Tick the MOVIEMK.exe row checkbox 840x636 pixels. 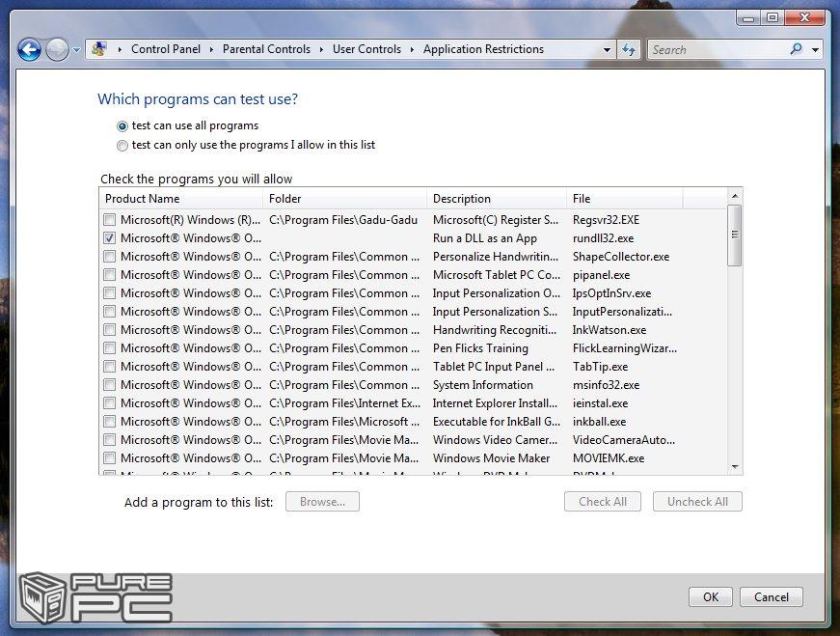coord(109,458)
